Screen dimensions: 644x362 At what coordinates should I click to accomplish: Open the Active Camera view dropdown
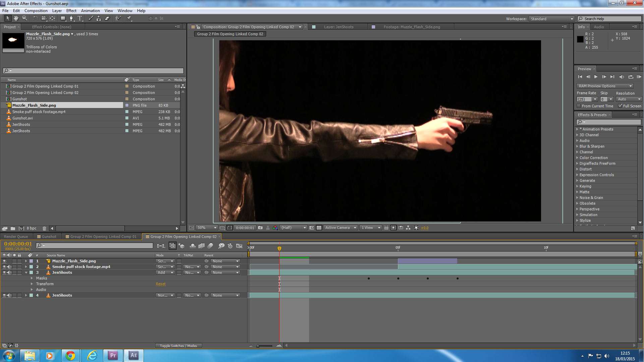pyautogui.click(x=341, y=228)
